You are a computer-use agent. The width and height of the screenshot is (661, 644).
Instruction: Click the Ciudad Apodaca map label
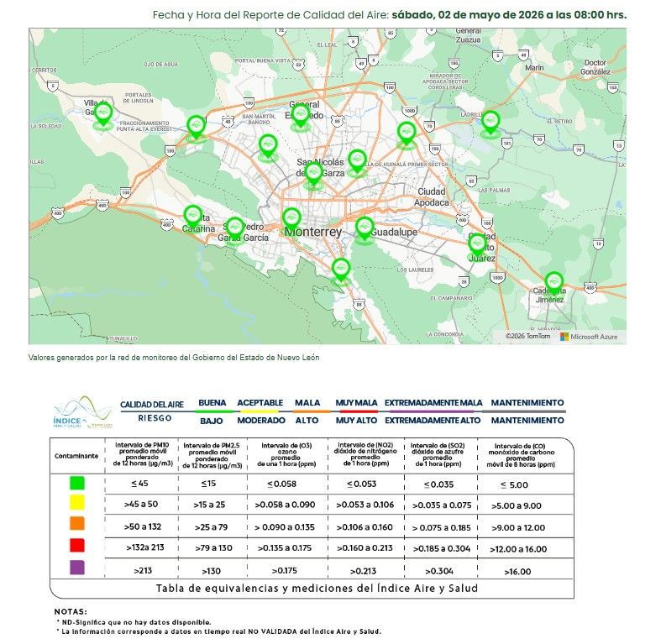pyautogui.click(x=431, y=196)
